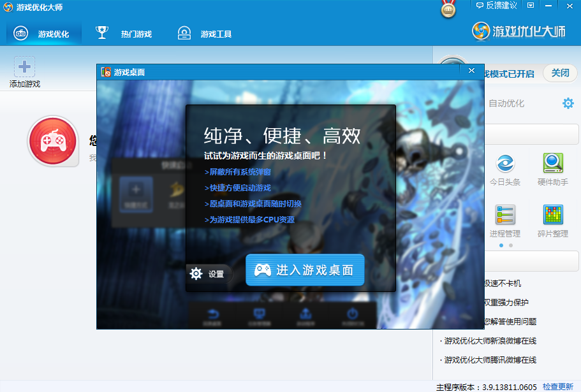Open the 今日头条 news icon
The width and height of the screenshot is (581, 392).
505,167
